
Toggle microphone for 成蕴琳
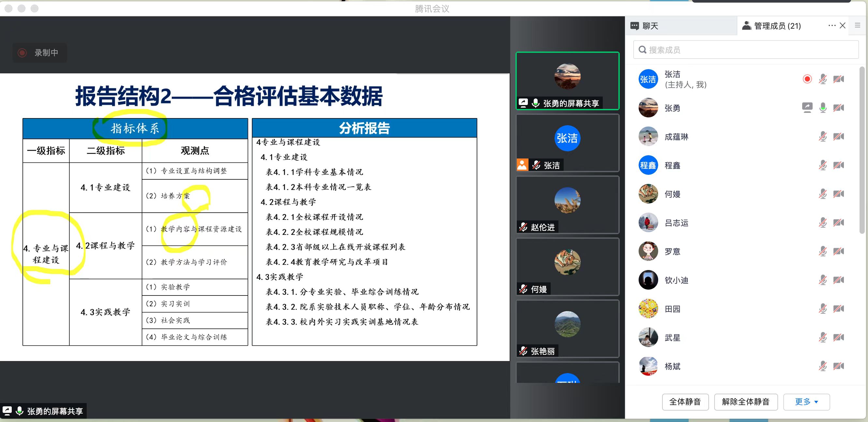[x=822, y=137]
